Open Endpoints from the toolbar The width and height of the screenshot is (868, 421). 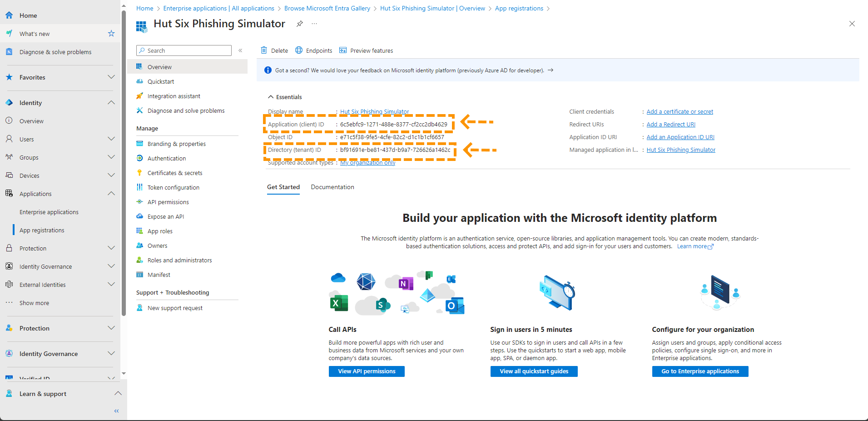coord(313,50)
